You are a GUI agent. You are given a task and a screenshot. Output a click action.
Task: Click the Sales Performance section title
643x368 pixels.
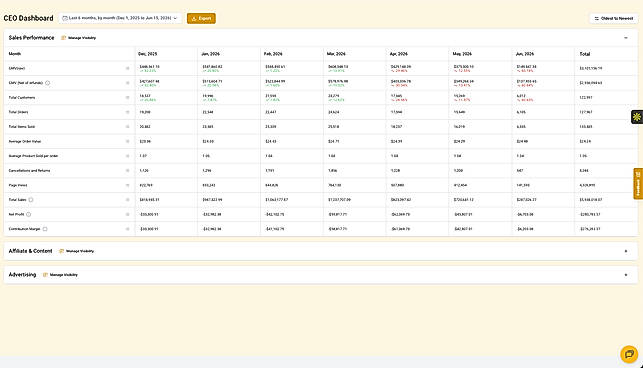pyautogui.click(x=31, y=38)
